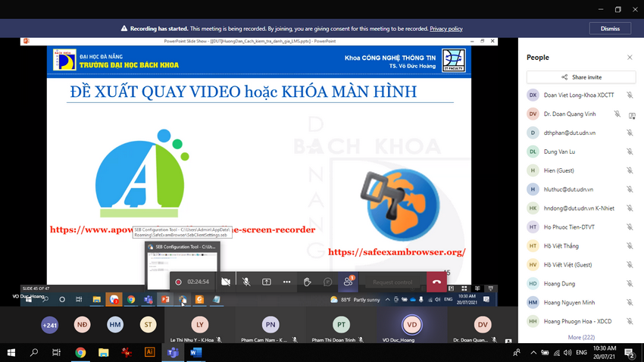644x362 pixels.
Task: Select VO Duc_Hoang presenter tile
Action: point(412,325)
